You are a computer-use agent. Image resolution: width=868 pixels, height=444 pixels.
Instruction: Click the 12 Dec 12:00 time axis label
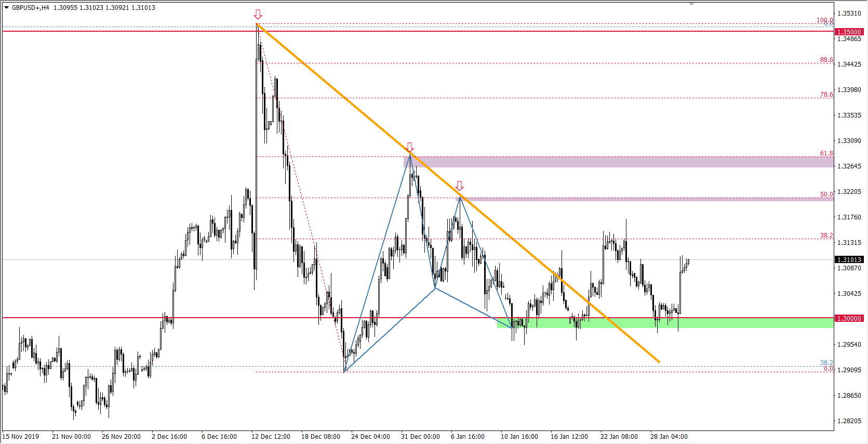point(271,437)
